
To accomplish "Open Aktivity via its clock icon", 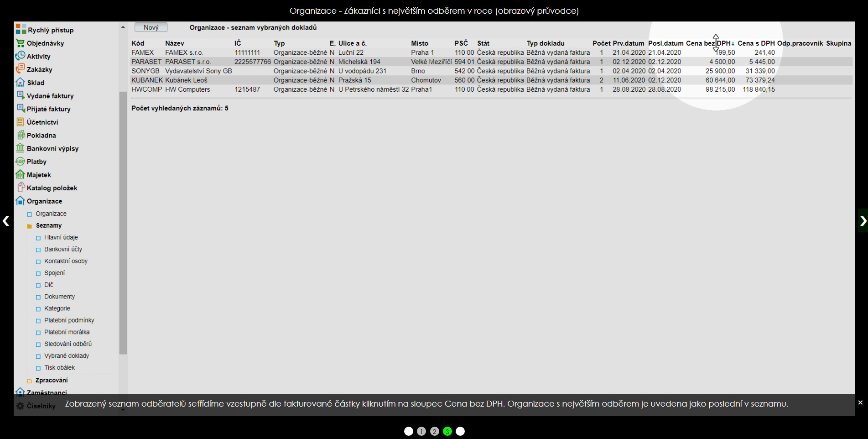I will click(x=20, y=56).
